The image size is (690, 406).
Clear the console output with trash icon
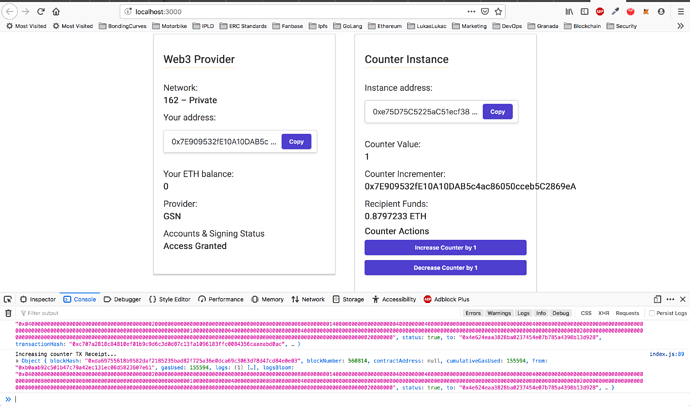pyautogui.click(x=8, y=313)
